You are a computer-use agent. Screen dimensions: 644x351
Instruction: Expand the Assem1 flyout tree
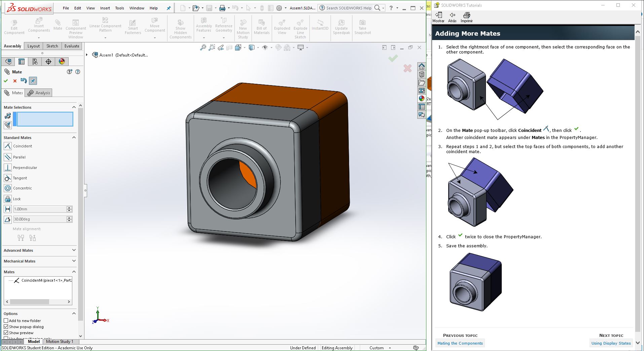coord(87,55)
